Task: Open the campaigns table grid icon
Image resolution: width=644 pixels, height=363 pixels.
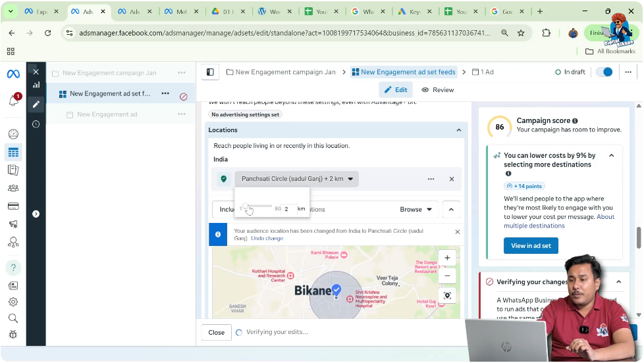Action: [13, 153]
